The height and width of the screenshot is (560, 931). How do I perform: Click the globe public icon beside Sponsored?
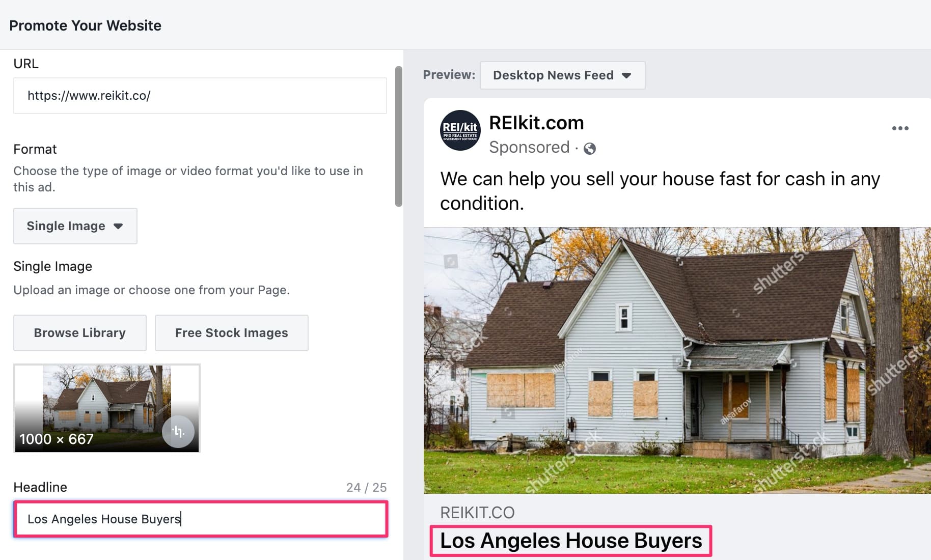pos(589,149)
